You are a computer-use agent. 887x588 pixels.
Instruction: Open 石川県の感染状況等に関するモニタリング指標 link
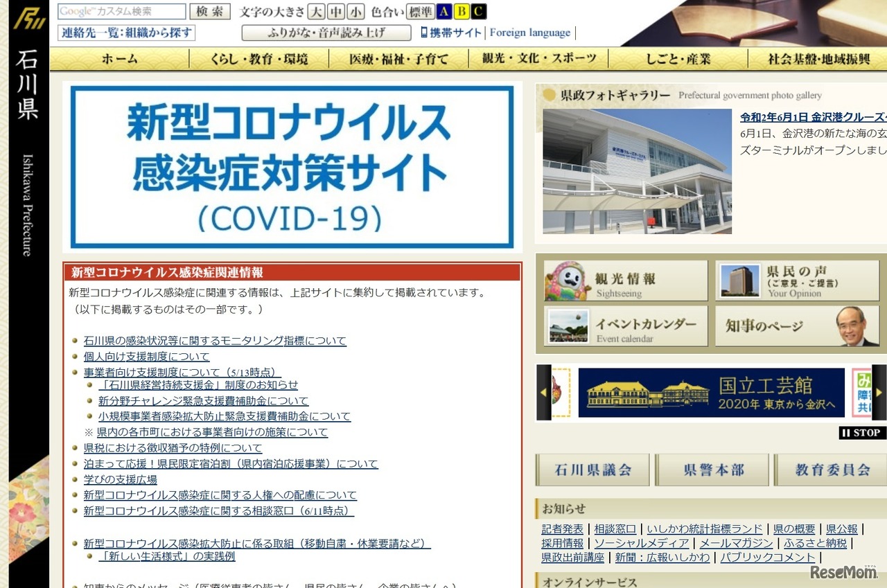(215, 341)
